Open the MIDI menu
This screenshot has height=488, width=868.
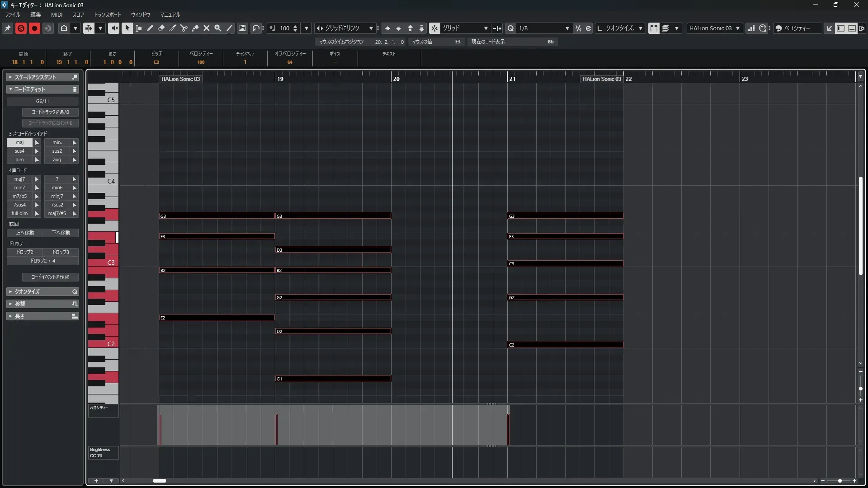click(x=57, y=14)
